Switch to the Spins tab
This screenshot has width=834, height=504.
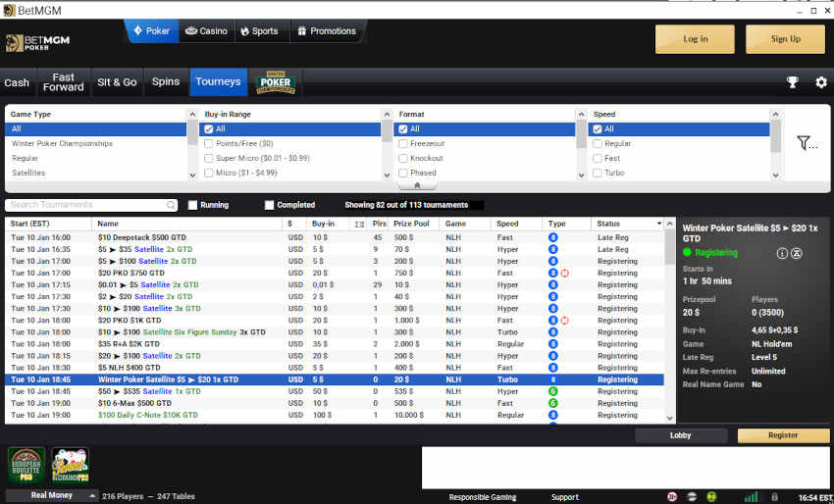(x=166, y=82)
